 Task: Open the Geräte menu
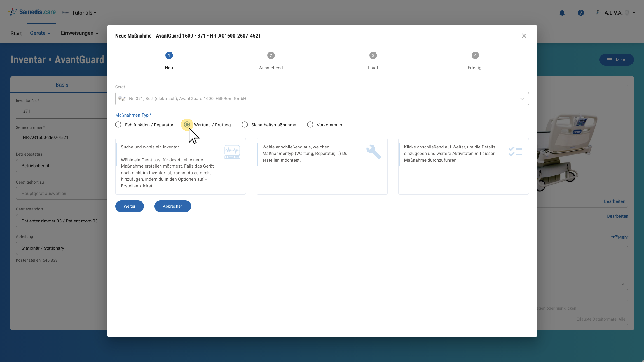tap(40, 33)
